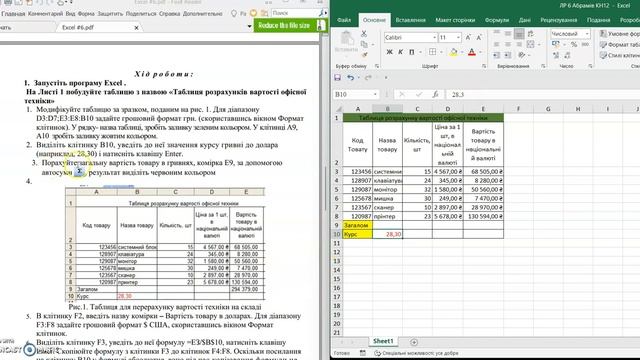Click Decrease Decimal icon in number group
The width and height of the screenshot is (640, 360).
[x=567, y=55]
